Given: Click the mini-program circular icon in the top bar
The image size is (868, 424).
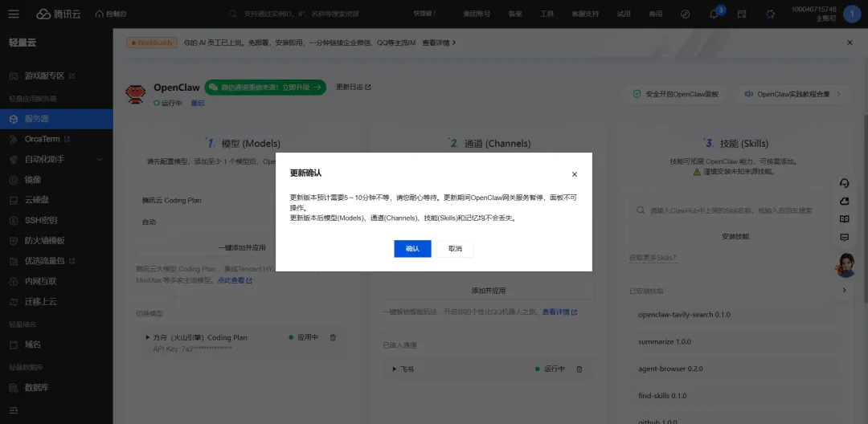Looking at the screenshot, I should (x=686, y=14).
